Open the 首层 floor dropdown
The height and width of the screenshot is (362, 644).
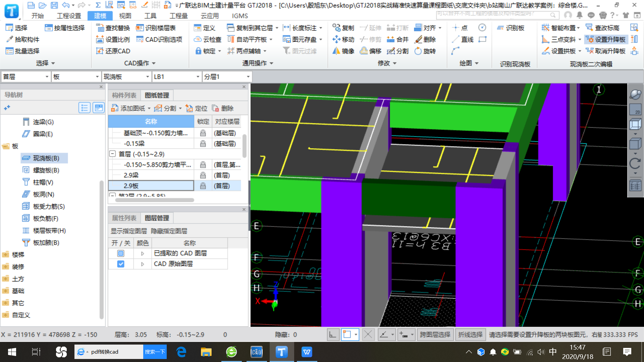tap(47, 77)
